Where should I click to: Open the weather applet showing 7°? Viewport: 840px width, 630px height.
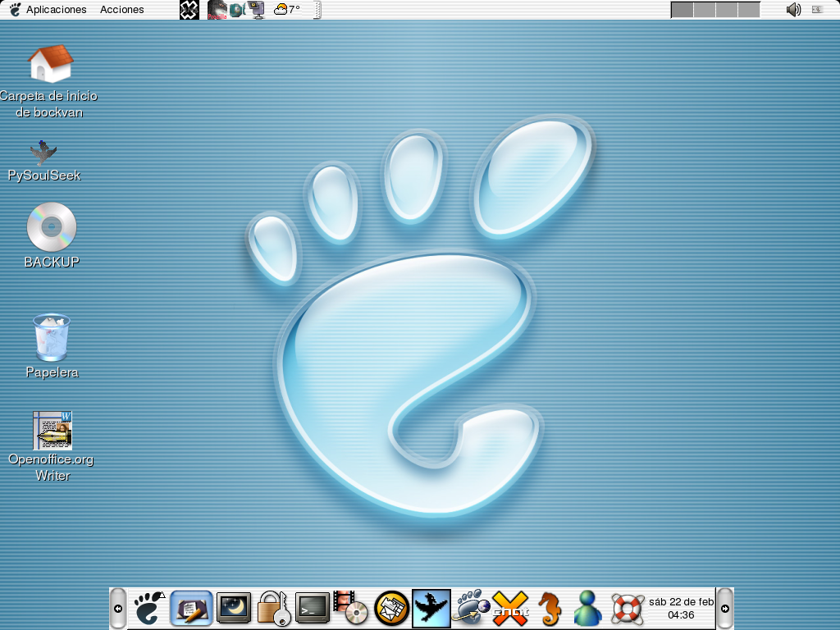point(287,10)
